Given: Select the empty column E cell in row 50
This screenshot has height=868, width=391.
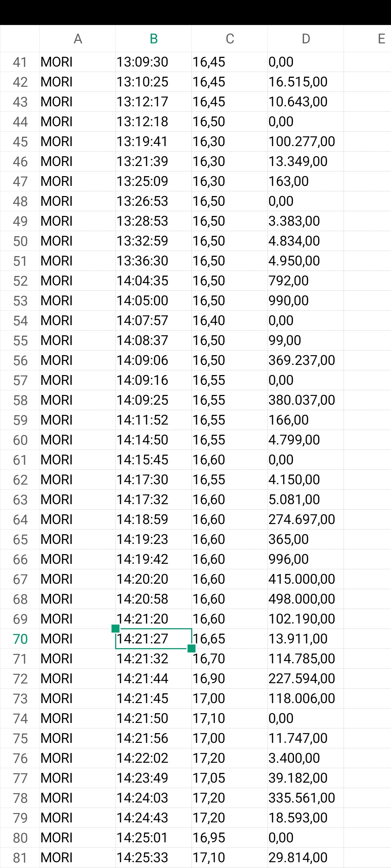Looking at the screenshot, I should pos(367,241).
